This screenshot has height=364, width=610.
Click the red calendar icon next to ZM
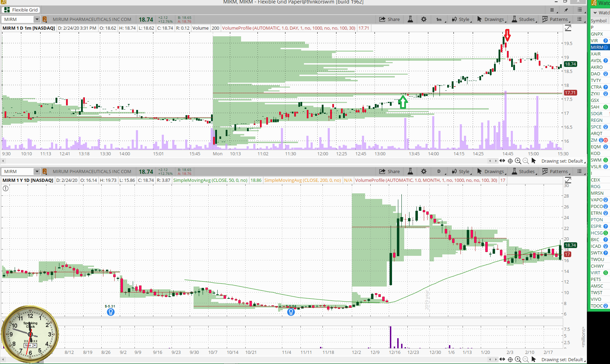click(x=606, y=140)
